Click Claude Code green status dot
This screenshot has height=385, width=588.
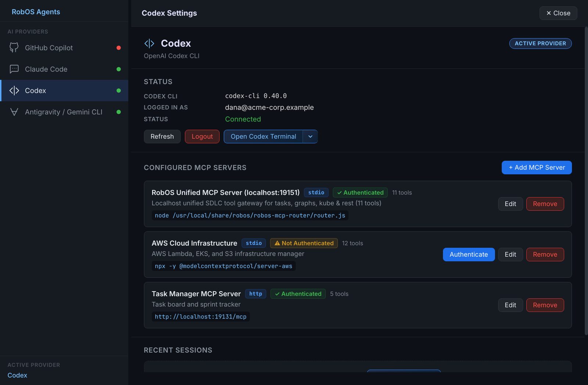(119, 69)
